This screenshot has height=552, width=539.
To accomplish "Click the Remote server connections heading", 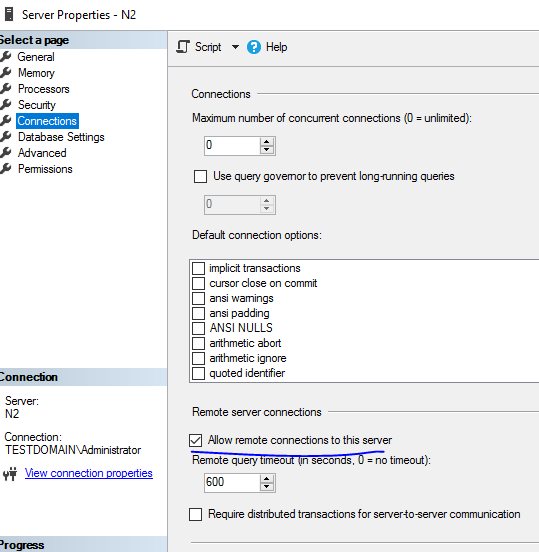I will pyautogui.click(x=257, y=412).
